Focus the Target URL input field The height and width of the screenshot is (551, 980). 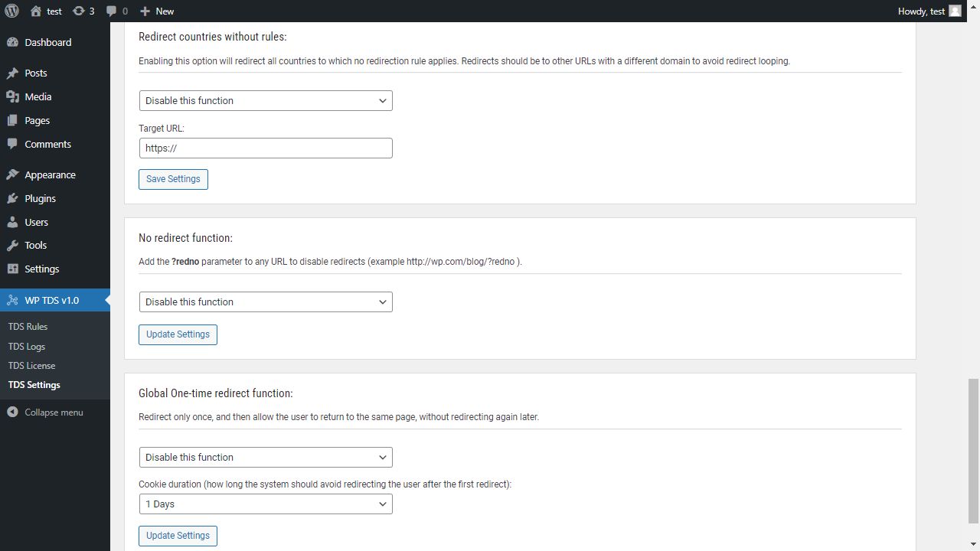pos(266,148)
